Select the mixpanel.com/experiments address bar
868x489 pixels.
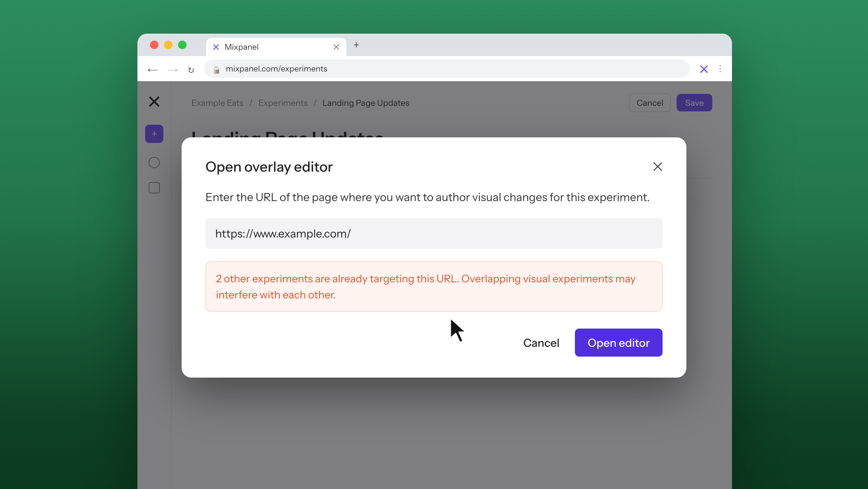447,69
